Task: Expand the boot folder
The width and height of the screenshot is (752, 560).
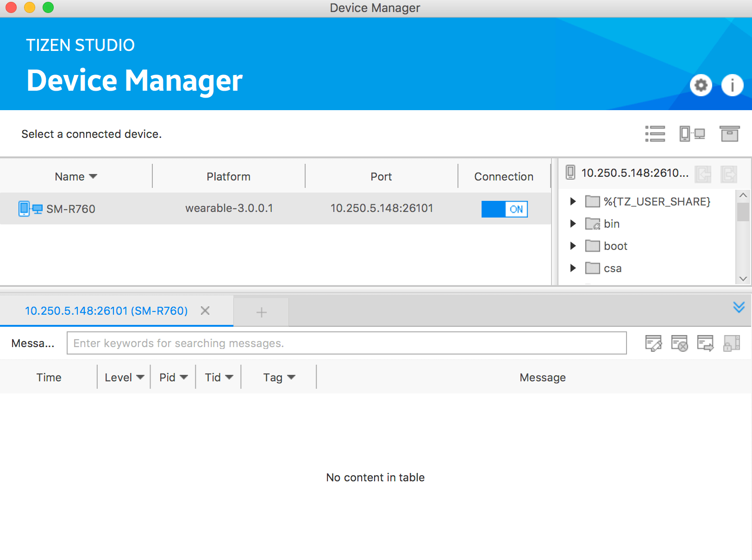Action: [573, 246]
